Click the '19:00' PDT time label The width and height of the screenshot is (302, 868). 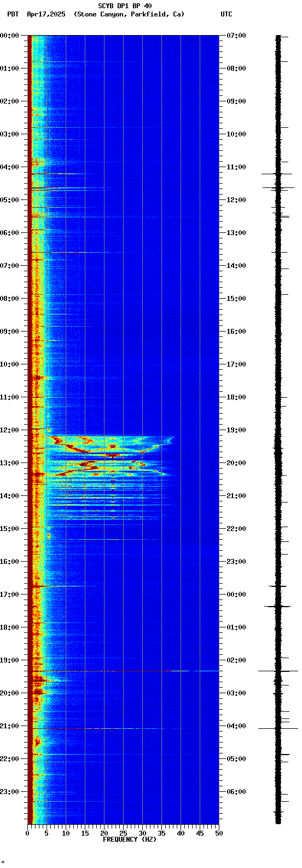[9, 660]
